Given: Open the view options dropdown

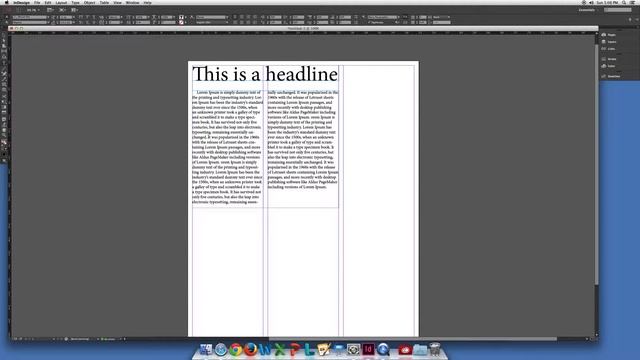Looking at the screenshot, I should [x=51, y=10].
